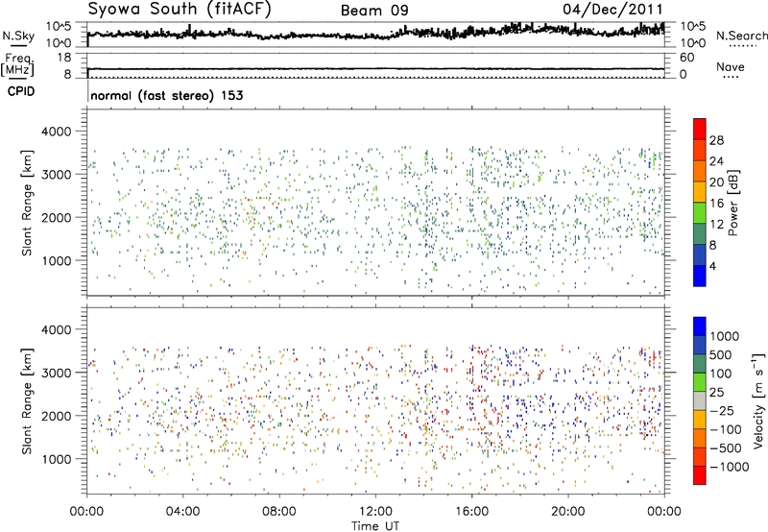
Task: Click the 'Time UT' axis label
Action: pyautogui.click(x=375, y=525)
